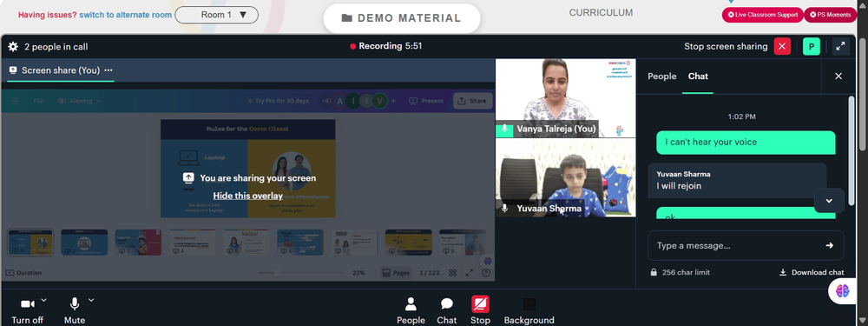Toggle the Pages view button

click(x=396, y=273)
